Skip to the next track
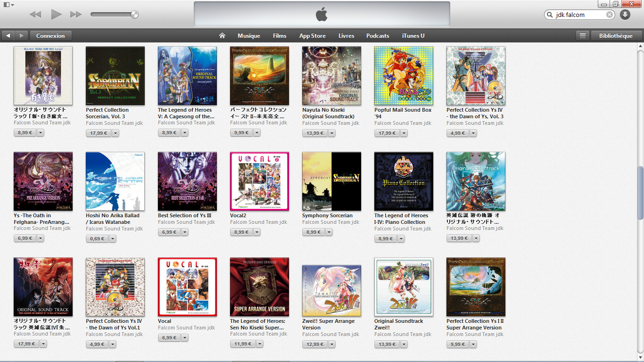 tap(76, 15)
